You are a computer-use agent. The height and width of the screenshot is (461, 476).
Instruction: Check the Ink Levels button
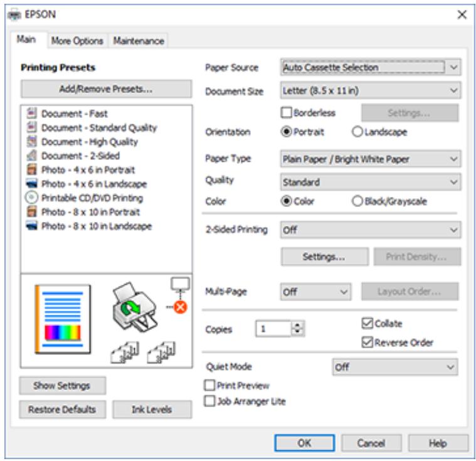pos(152,409)
